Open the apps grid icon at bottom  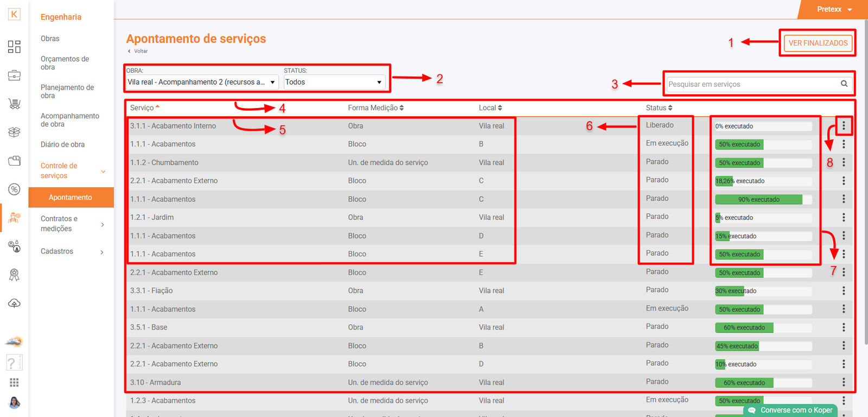[x=14, y=383]
